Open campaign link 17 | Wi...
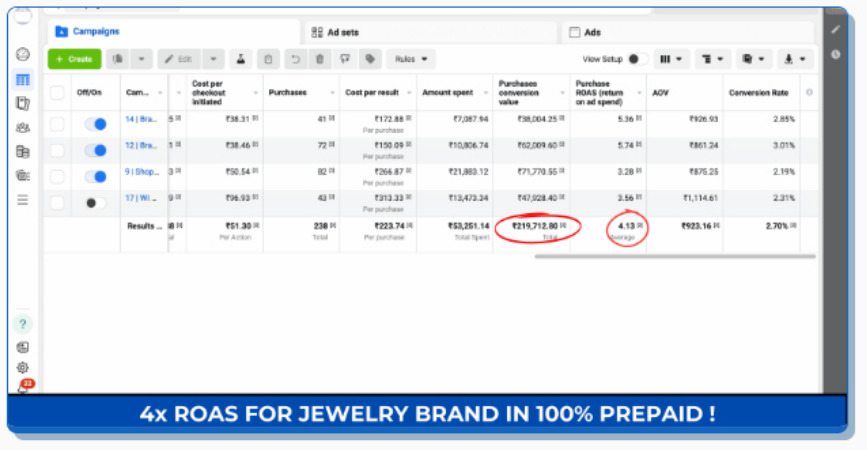This screenshot has height=450, width=867. tap(140, 198)
